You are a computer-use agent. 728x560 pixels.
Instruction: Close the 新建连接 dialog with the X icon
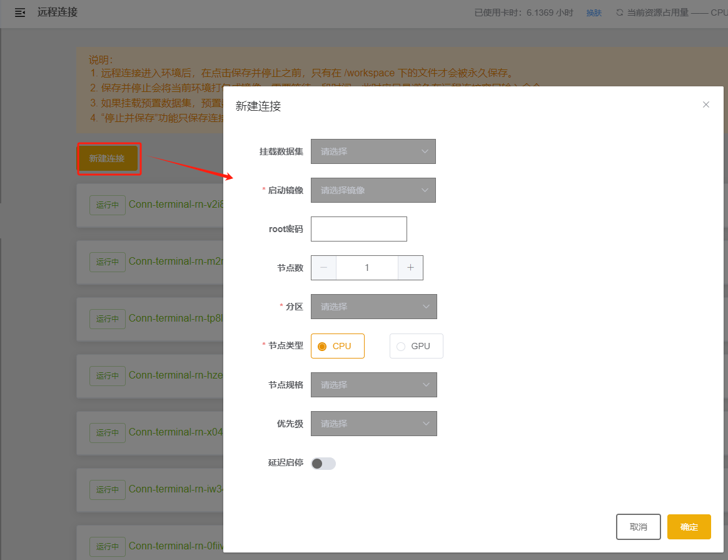(706, 104)
